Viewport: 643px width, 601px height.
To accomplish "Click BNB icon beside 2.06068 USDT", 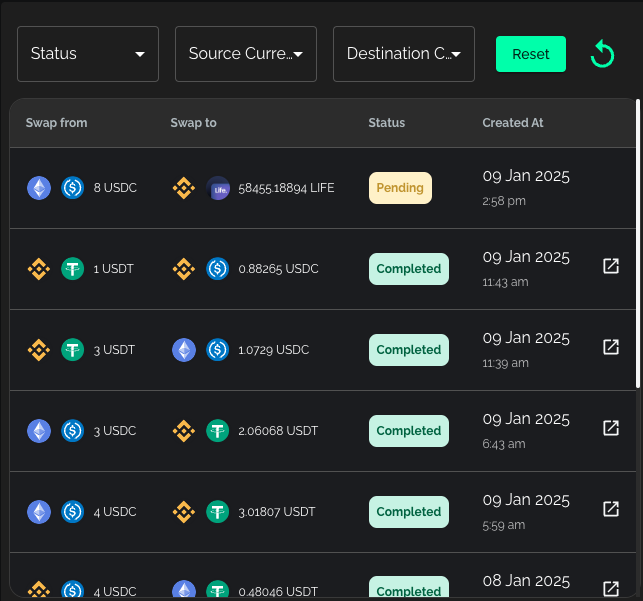I will pos(184,431).
